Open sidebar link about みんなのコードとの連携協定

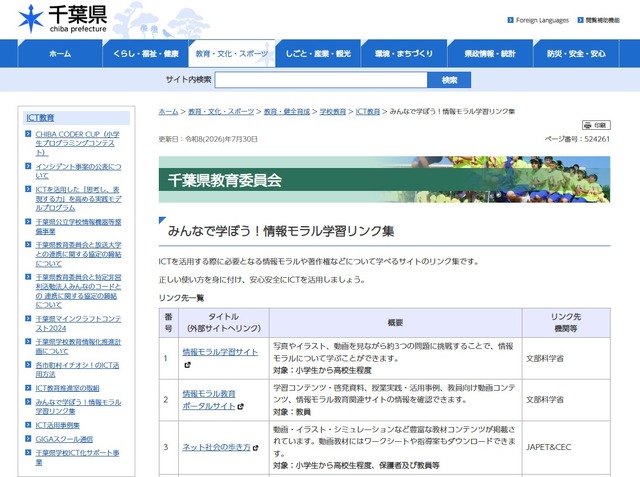coord(78,291)
